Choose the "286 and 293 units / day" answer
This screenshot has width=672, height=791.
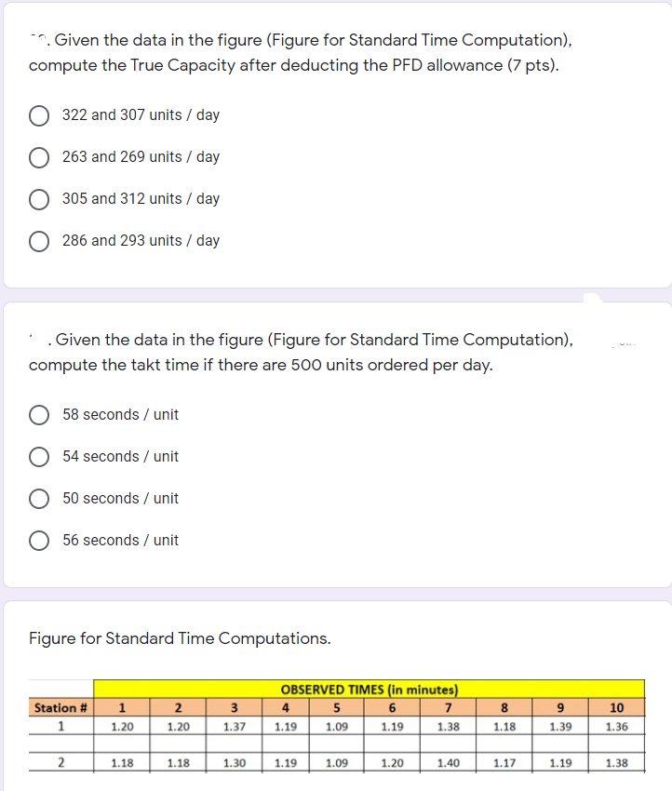coord(39,241)
